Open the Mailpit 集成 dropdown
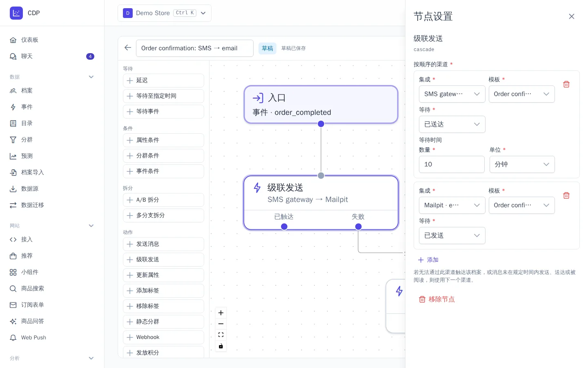The image size is (588, 368). (x=452, y=205)
